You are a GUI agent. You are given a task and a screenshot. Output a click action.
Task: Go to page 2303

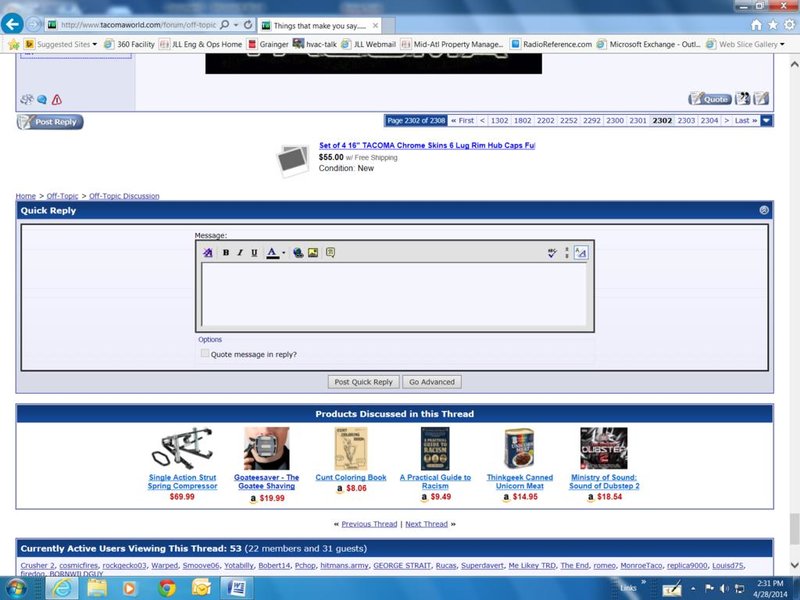[686, 121]
